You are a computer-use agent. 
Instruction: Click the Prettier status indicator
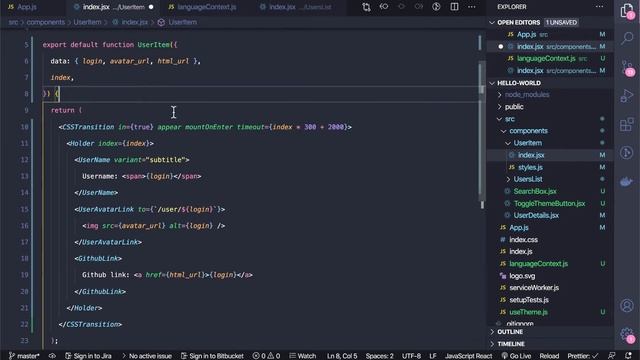pyautogui.click(x=582, y=356)
